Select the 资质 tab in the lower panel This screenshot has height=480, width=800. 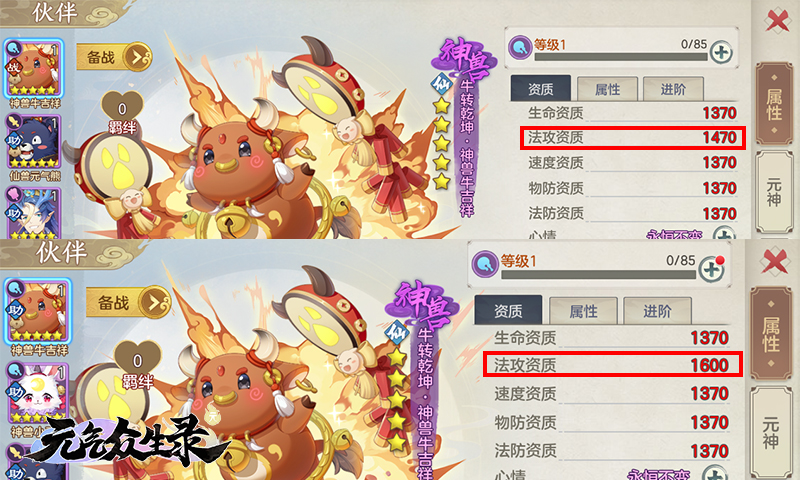[508, 311]
